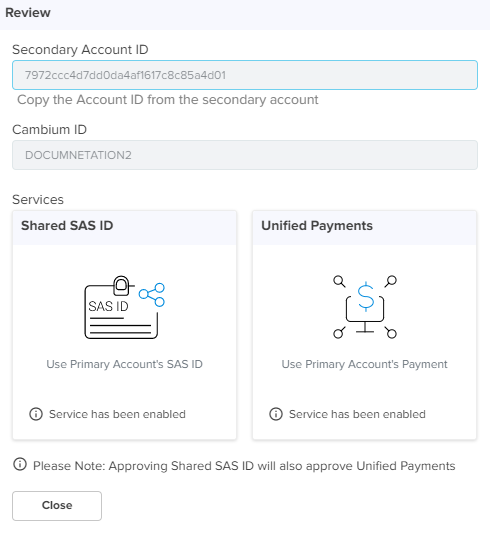Click the Close button
Viewport: 490px width, 533px height.
tap(57, 505)
